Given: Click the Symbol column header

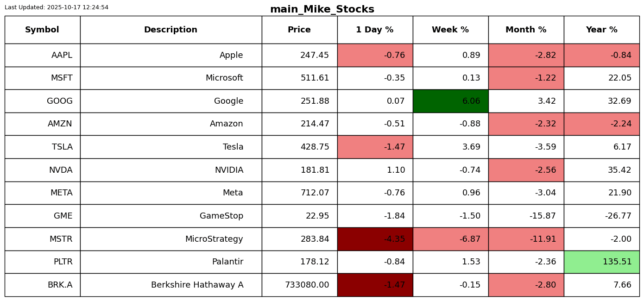Looking at the screenshot, I should (x=42, y=30).
